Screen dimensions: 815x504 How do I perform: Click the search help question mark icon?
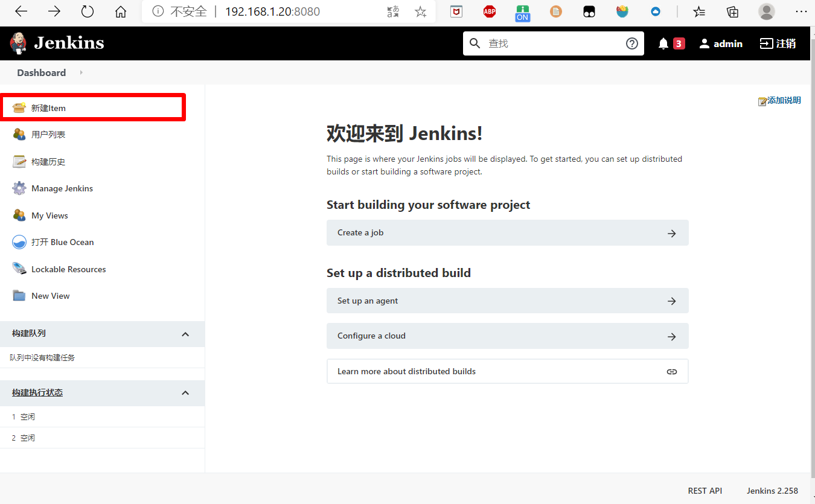(x=632, y=43)
